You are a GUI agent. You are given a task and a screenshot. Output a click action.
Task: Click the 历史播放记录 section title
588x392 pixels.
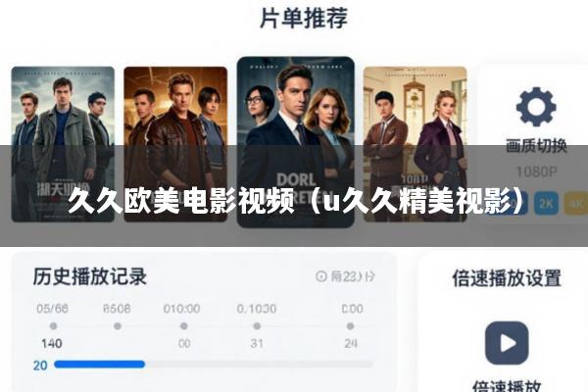coord(89,276)
